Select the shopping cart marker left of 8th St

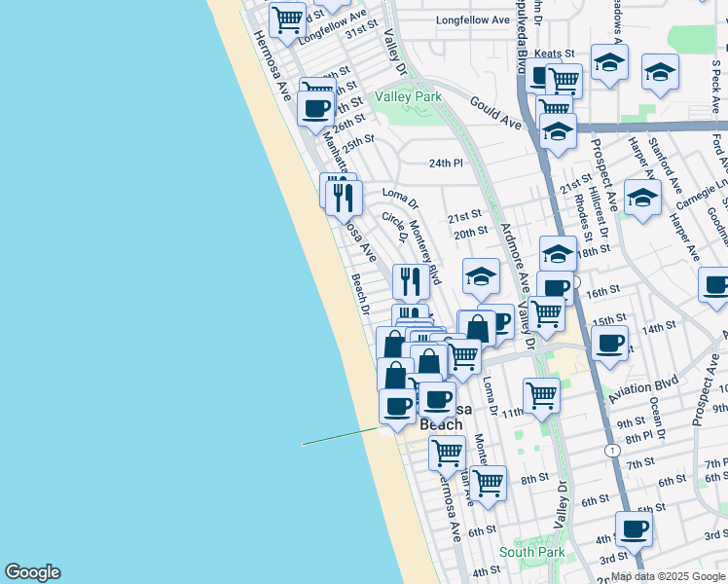[x=488, y=485]
